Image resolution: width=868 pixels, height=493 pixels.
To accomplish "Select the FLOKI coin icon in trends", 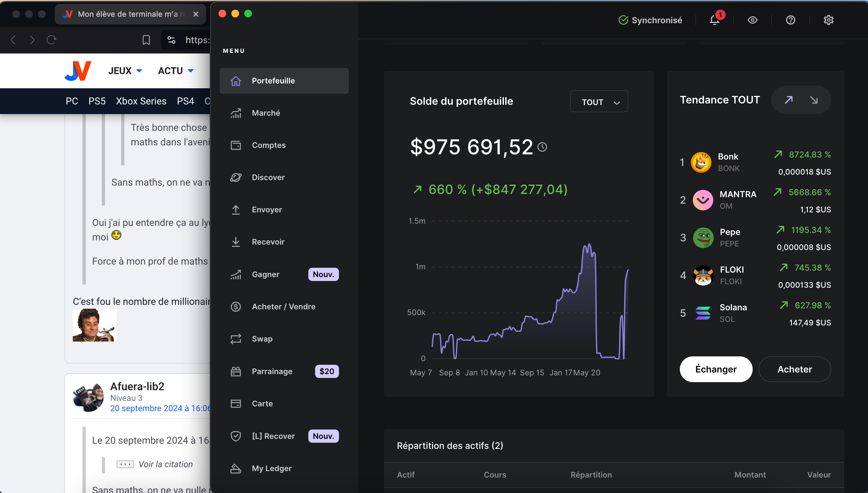I will point(703,275).
